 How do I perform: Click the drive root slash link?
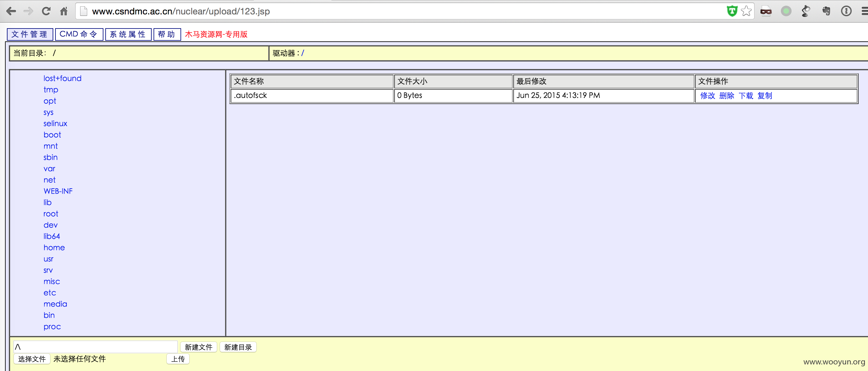tap(302, 53)
